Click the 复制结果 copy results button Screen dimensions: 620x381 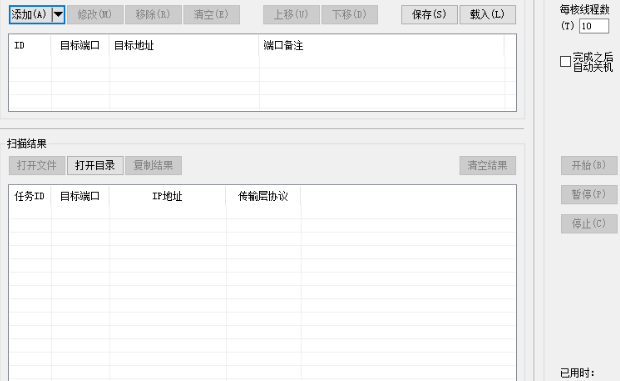[153, 165]
